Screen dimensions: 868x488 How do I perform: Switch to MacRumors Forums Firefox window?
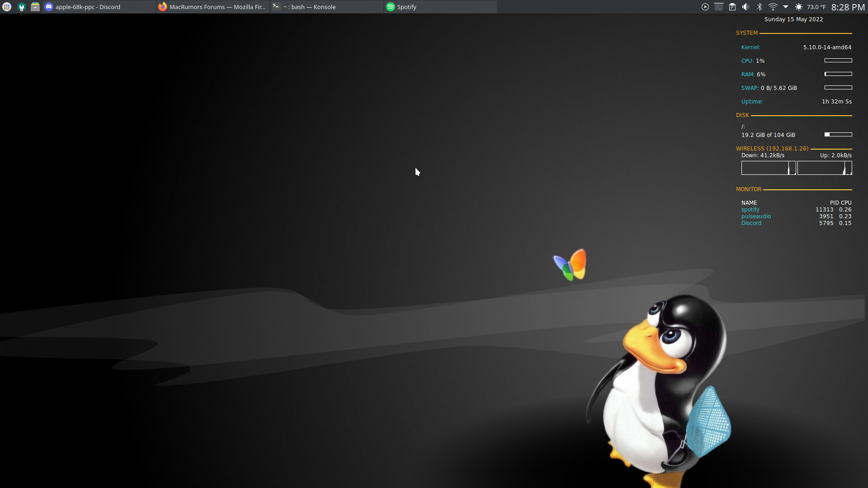[213, 7]
